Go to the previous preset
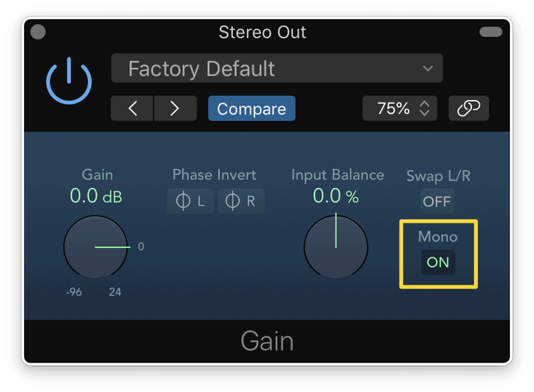This screenshot has width=534, height=392. 132,109
